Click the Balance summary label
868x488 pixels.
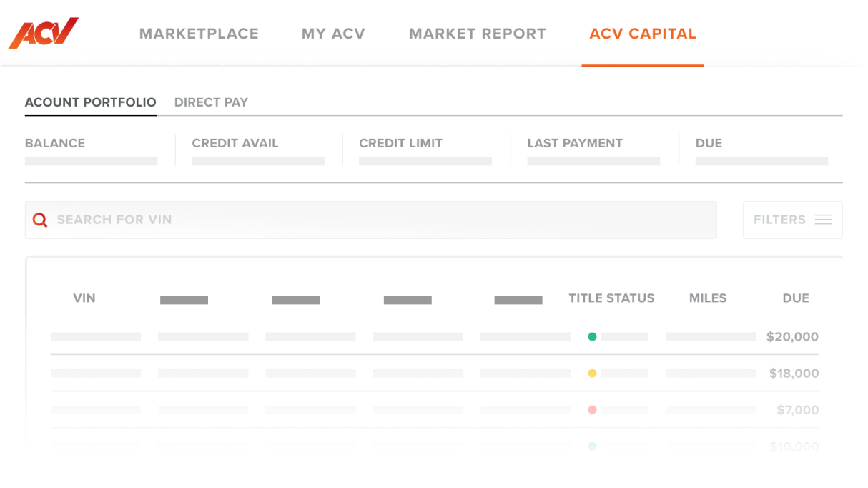55,143
